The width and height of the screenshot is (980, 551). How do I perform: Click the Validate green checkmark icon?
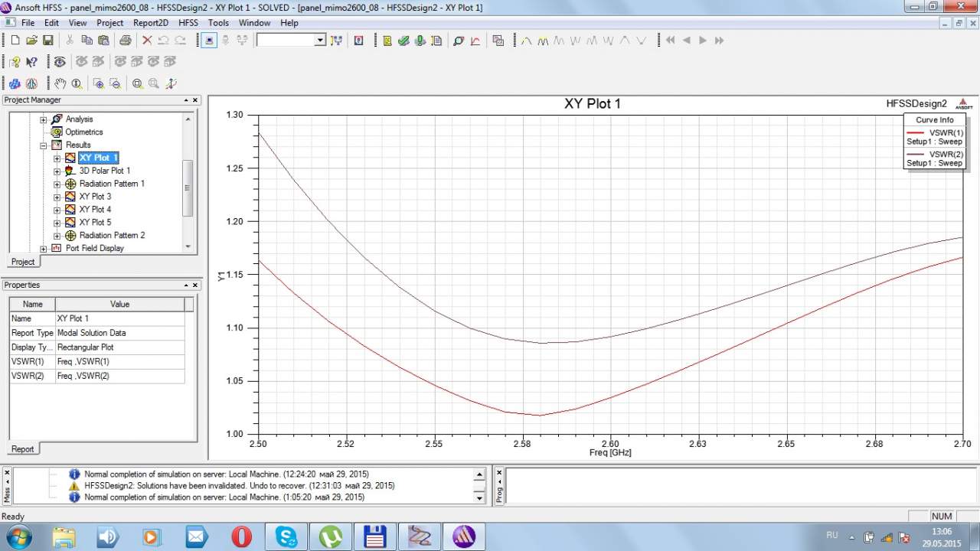[x=404, y=41]
